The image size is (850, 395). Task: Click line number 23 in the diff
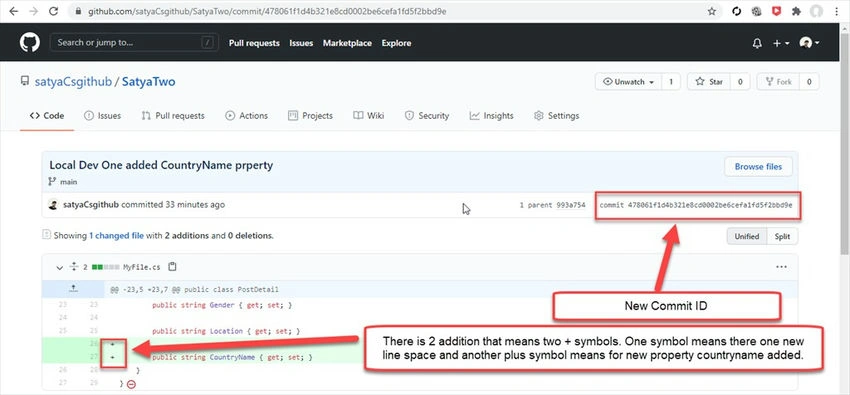coord(63,305)
